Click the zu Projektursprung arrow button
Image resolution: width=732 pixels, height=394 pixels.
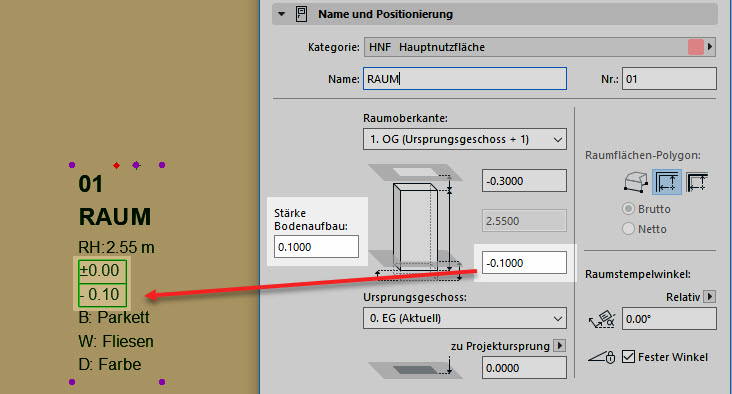tap(559, 345)
